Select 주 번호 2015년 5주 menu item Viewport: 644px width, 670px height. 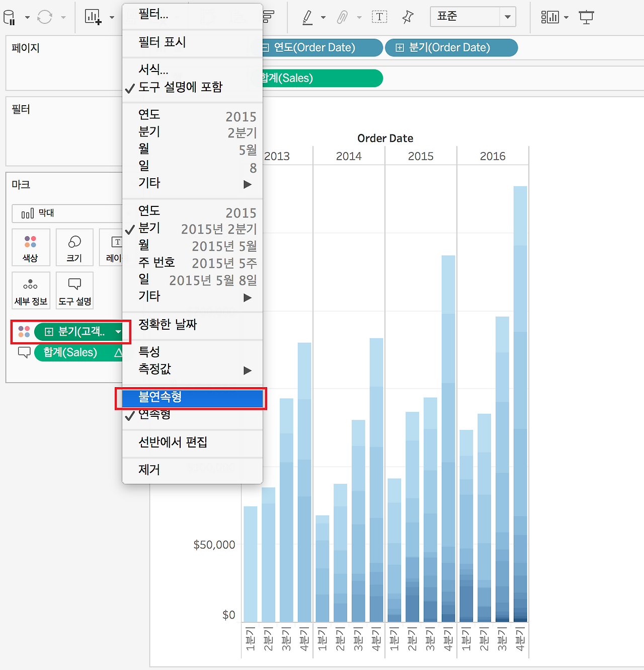click(x=192, y=263)
